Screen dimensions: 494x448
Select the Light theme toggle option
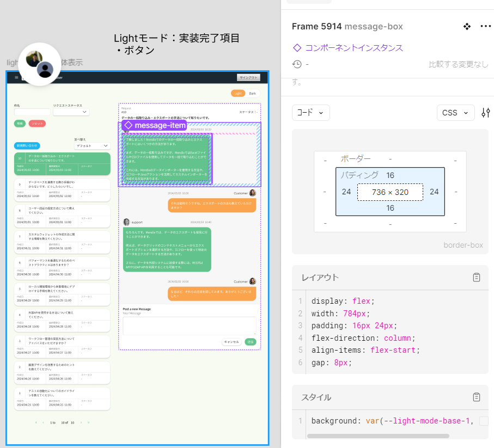[238, 93]
